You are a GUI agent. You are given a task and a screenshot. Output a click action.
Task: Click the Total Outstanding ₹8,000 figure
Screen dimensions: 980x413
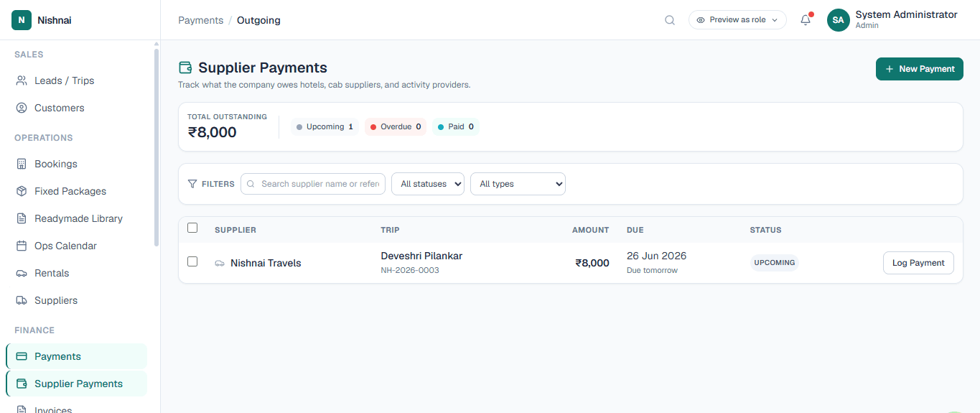point(212,132)
